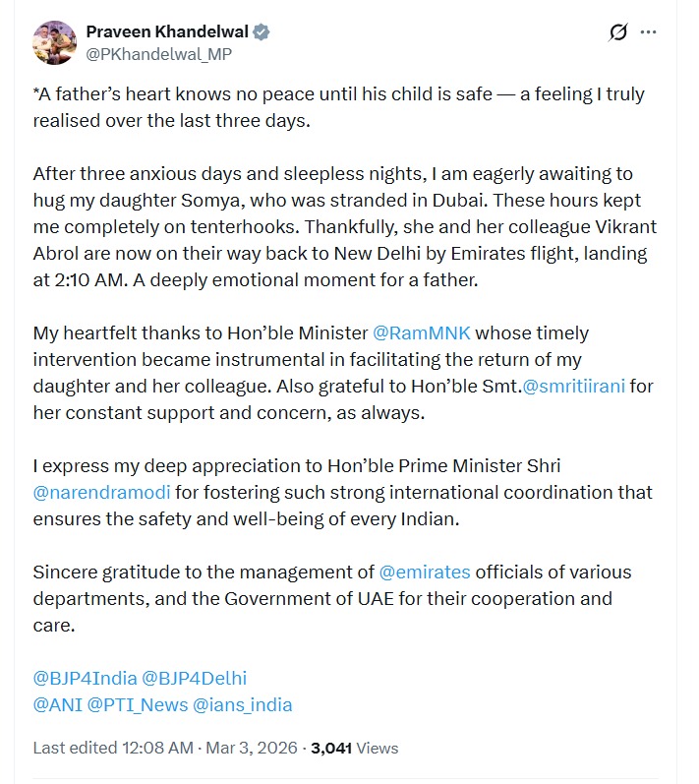Click the Praveen Khandelwal display name
The width and height of the screenshot is (699, 784).
(166, 32)
